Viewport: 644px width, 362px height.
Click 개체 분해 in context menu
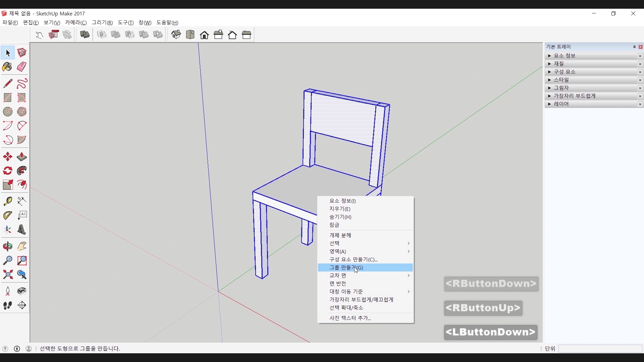[340, 235]
